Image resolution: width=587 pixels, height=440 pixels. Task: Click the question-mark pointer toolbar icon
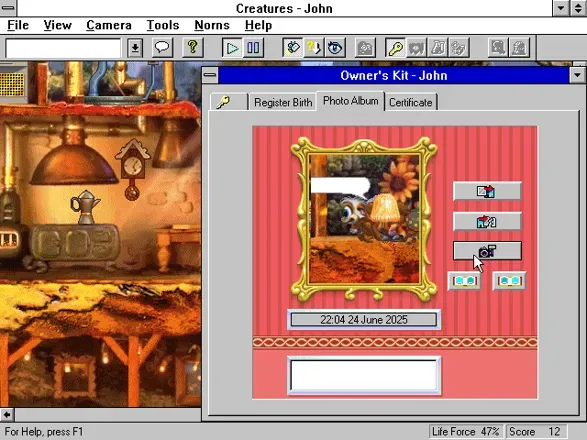[314, 48]
